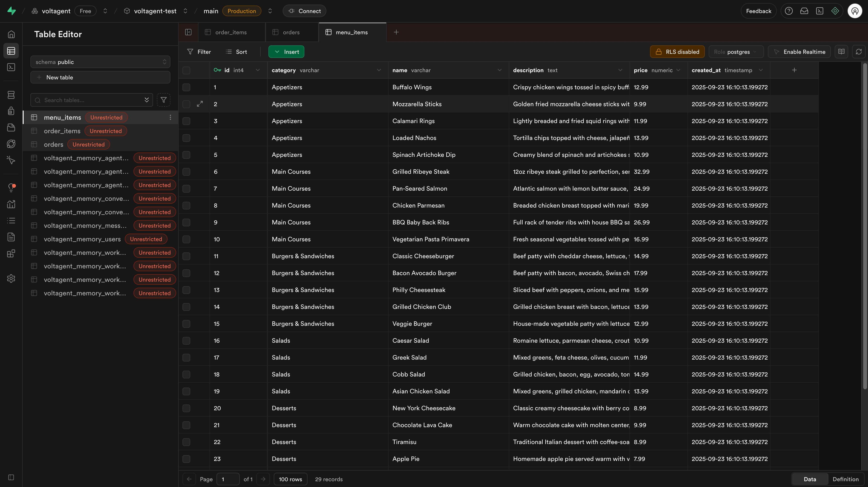This screenshot has width=868, height=487.
Task: Click plus icon to add new column
Action: [794, 70]
